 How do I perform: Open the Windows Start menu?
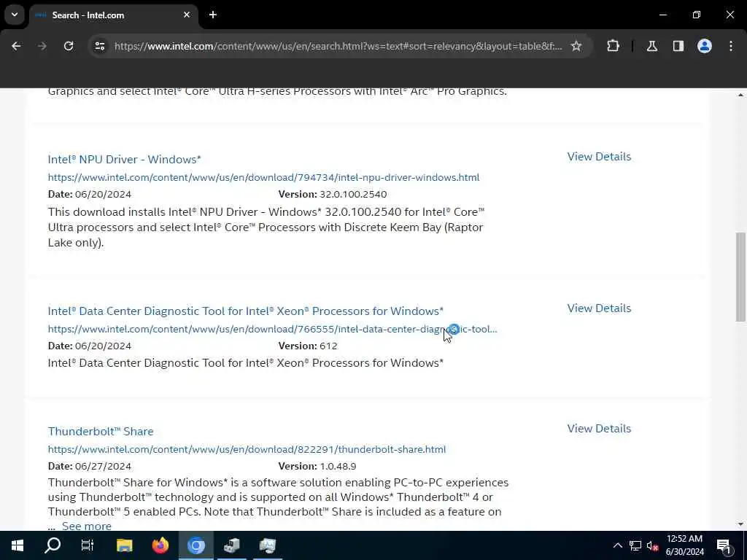(x=18, y=545)
